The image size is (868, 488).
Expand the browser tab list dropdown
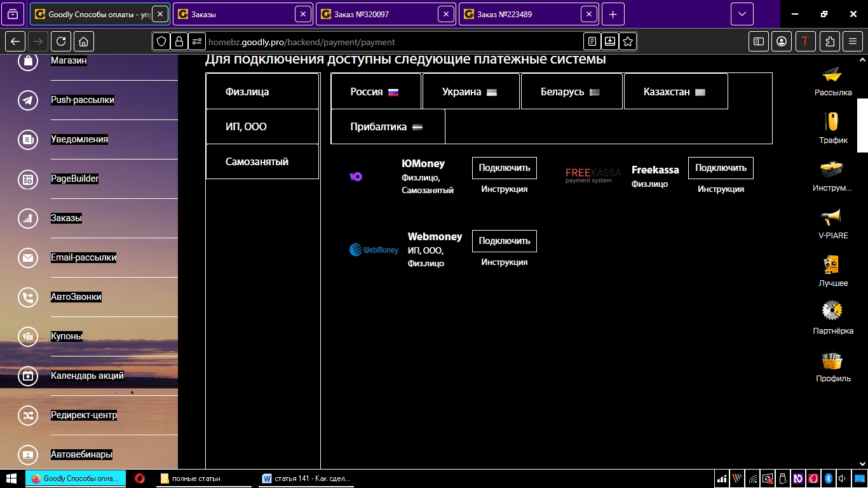pos(742,14)
